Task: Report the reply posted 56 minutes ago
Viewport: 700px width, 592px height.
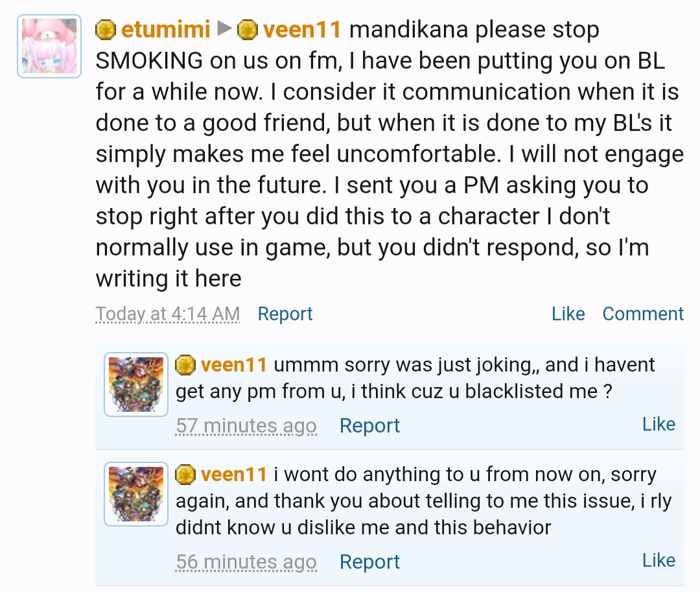Action: 369,562
